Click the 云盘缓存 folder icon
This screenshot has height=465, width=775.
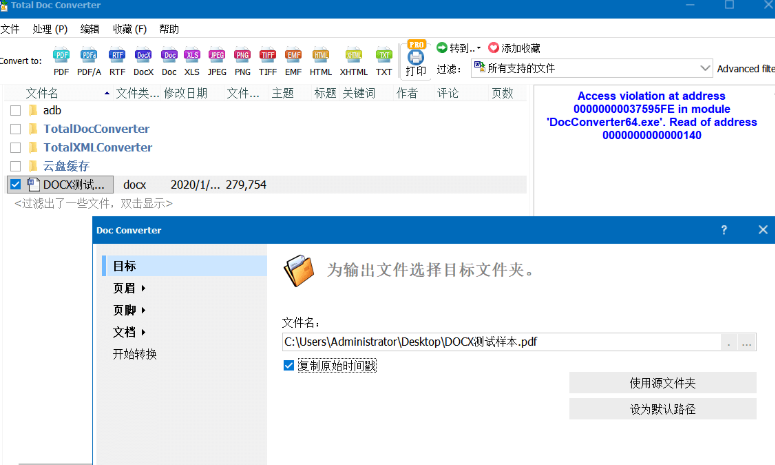[33, 166]
